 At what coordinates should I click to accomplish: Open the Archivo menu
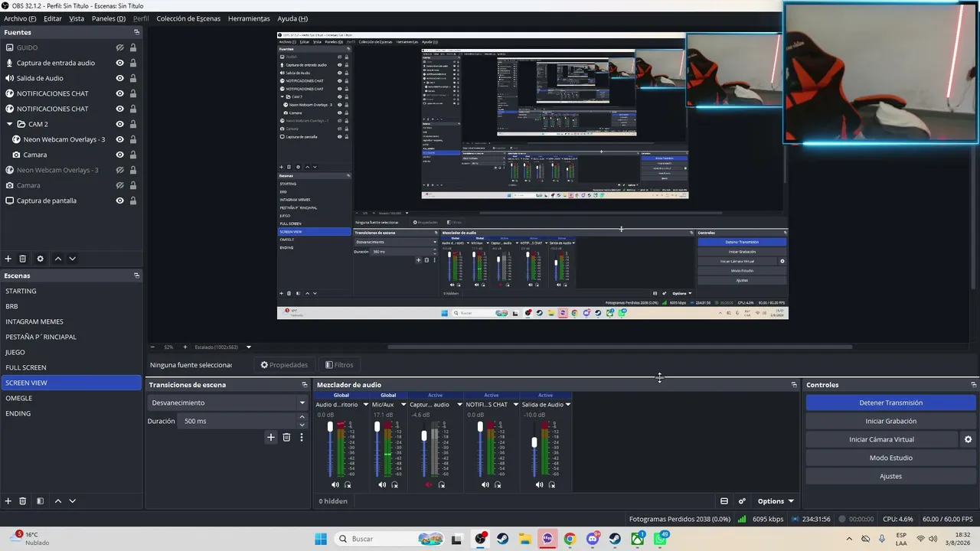[x=20, y=18]
